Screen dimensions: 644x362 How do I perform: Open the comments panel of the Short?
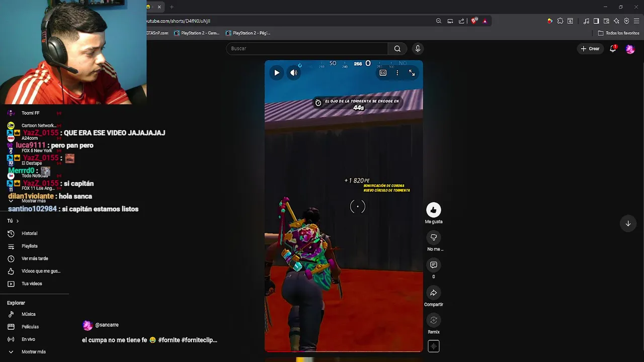434,265
